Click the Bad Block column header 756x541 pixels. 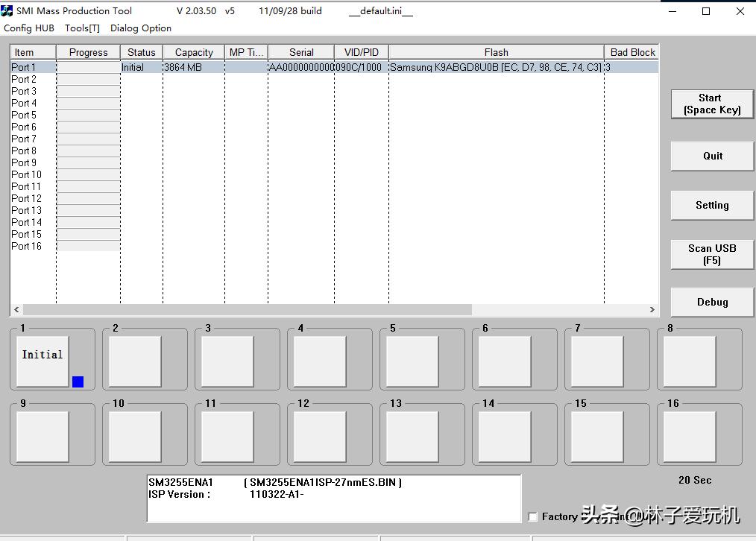tap(631, 52)
